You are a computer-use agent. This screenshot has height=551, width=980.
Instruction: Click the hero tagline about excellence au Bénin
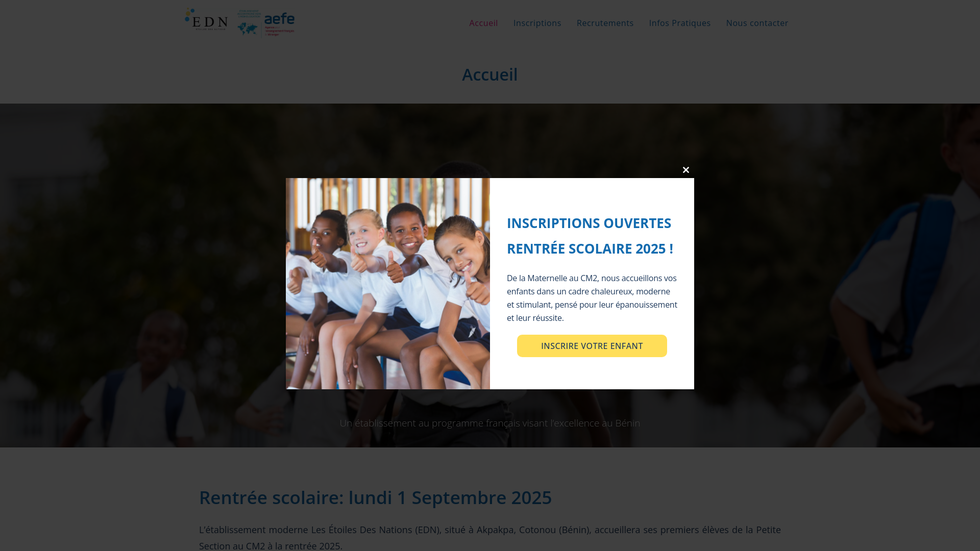click(490, 423)
